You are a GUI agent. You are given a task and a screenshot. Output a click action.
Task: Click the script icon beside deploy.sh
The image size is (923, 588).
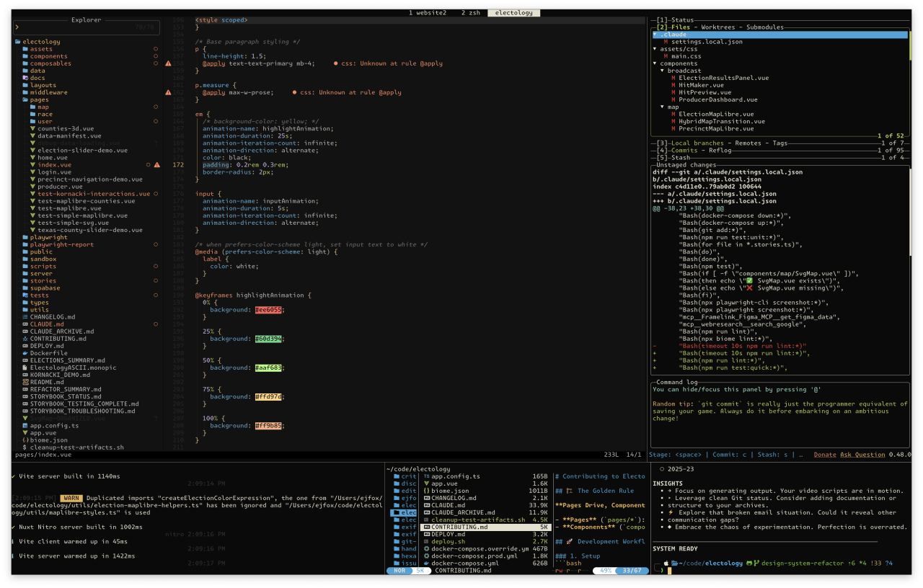[427, 541]
